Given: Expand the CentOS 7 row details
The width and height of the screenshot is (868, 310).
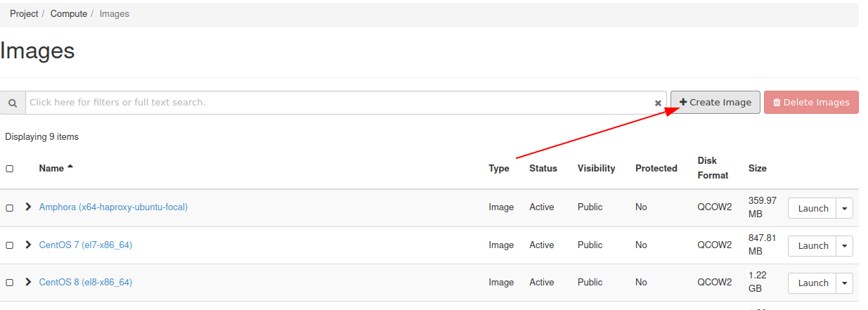Looking at the screenshot, I should click(x=29, y=245).
